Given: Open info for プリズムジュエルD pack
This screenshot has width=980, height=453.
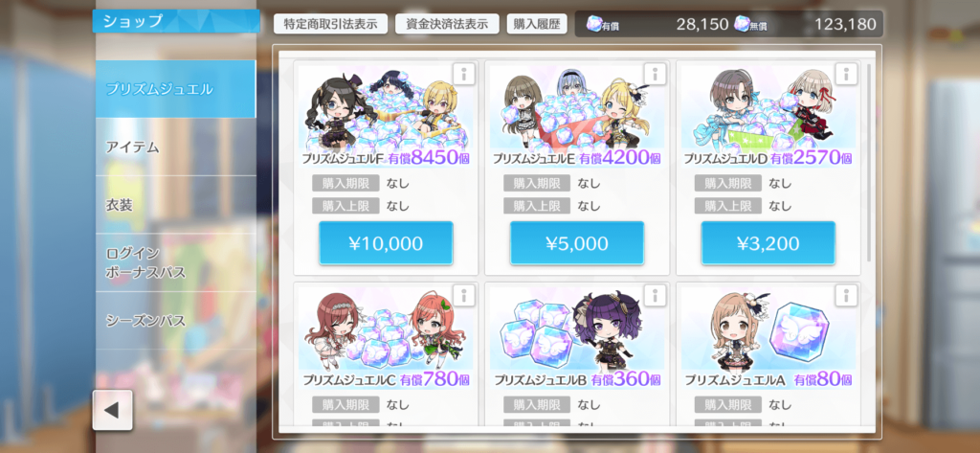Looking at the screenshot, I should coord(846,75).
